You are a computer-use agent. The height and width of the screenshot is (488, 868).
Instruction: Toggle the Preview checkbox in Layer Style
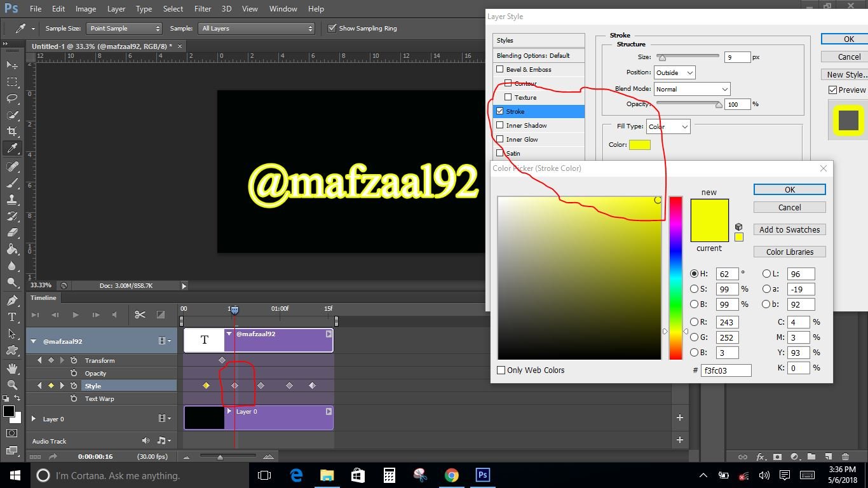(x=832, y=90)
